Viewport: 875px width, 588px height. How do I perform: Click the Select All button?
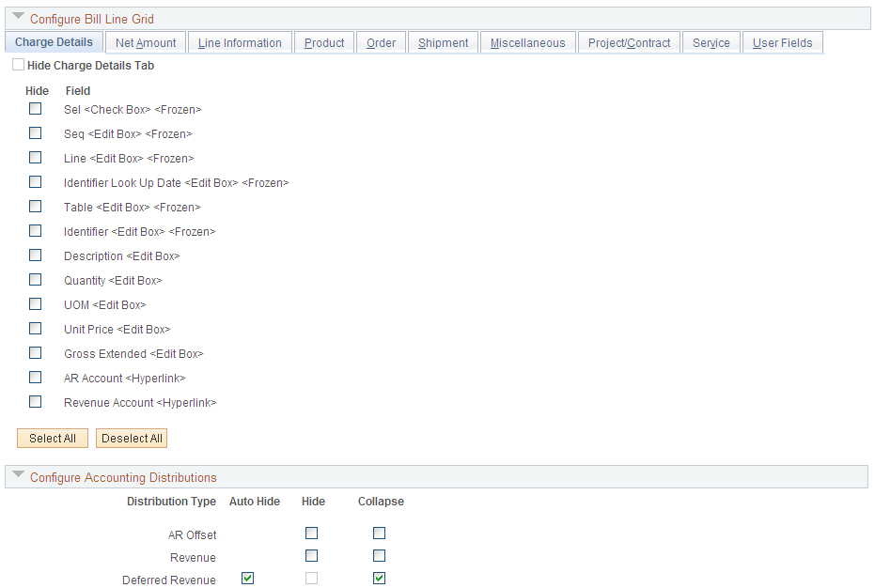click(52, 438)
